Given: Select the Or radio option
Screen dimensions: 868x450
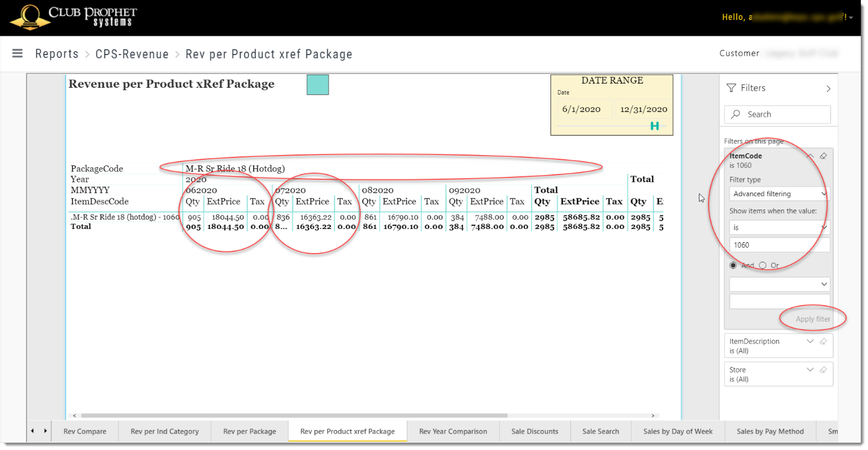Looking at the screenshot, I should click(763, 265).
